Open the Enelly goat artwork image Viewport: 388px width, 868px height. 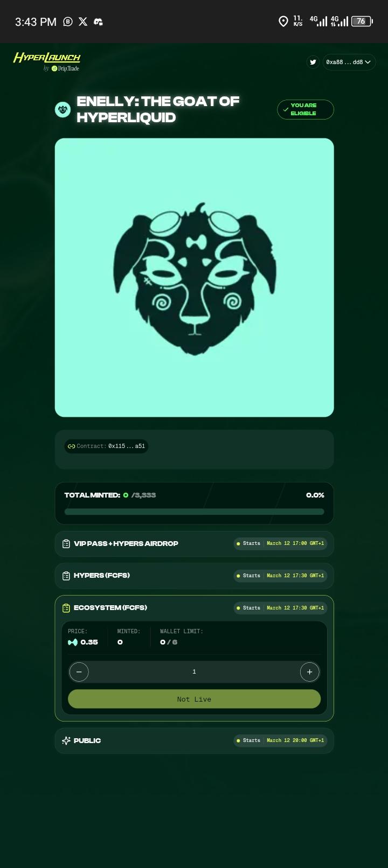[x=194, y=277]
